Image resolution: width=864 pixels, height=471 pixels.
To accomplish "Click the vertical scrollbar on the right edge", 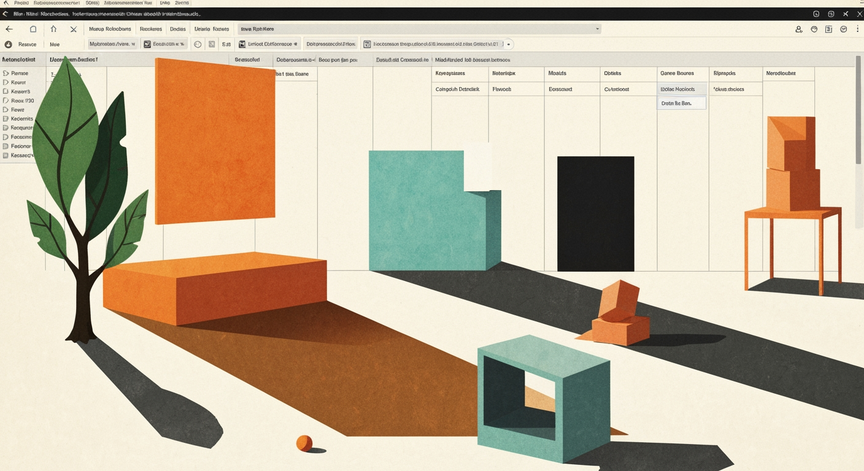I will coord(858,109).
